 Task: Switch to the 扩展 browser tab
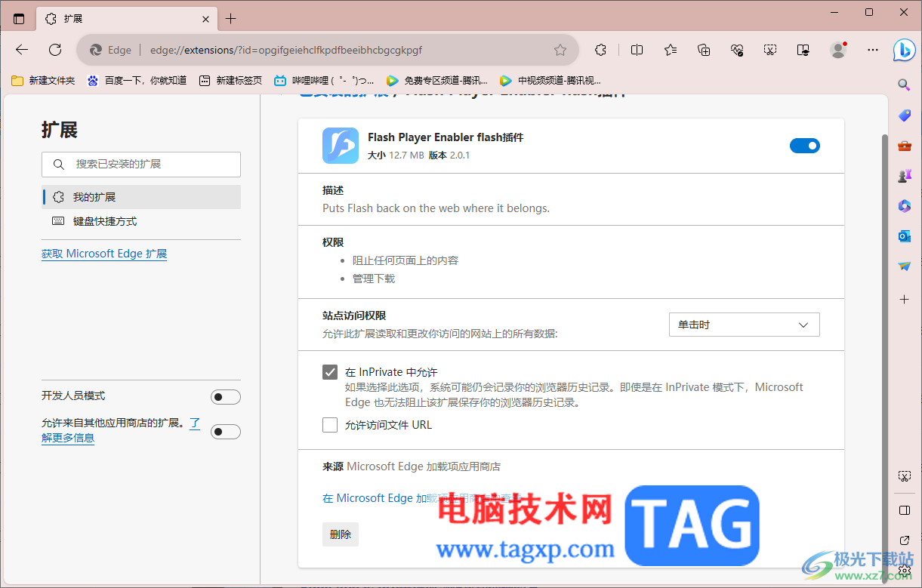click(127, 19)
